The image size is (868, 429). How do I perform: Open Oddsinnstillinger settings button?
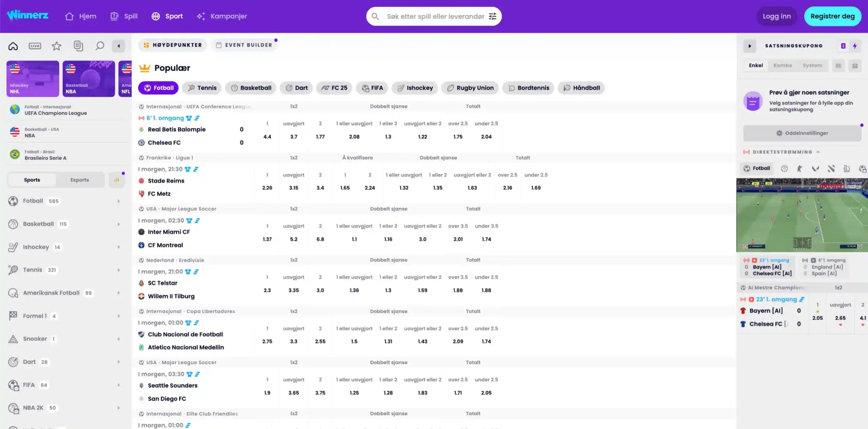tap(802, 133)
